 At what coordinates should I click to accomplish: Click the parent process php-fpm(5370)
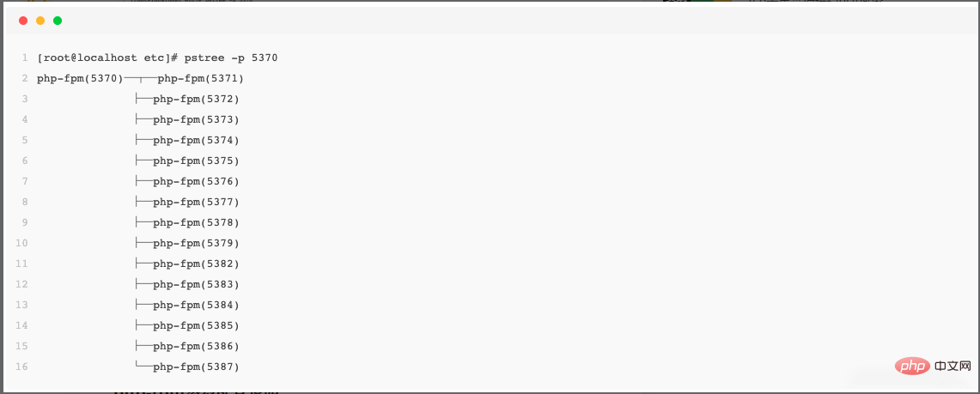(80, 79)
